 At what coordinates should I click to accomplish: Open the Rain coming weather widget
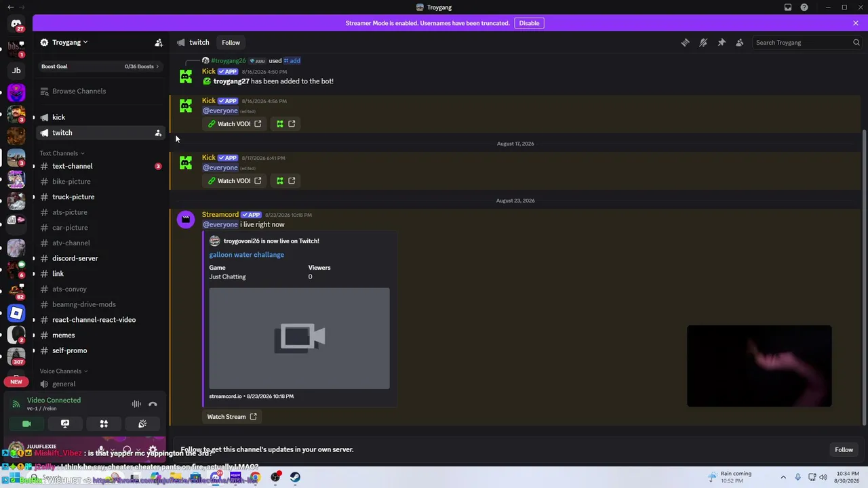point(730,477)
